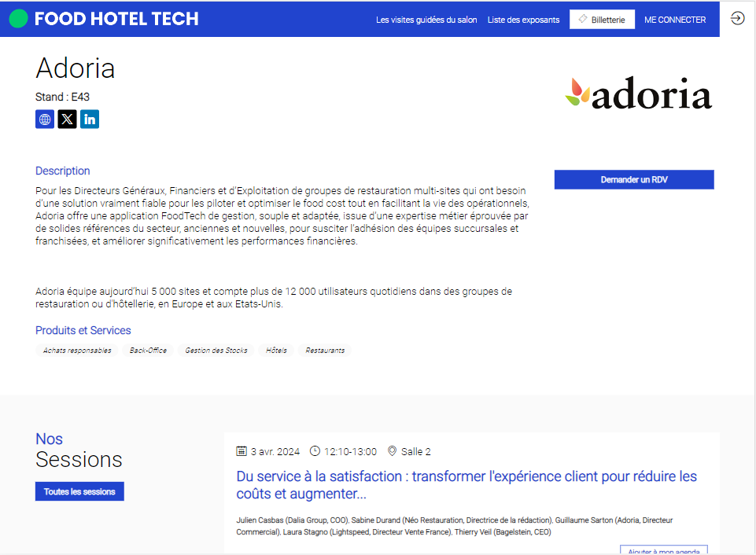This screenshot has width=756, height=555.
Task: Select the Achats responsables tag
Action: click(77, 351)
